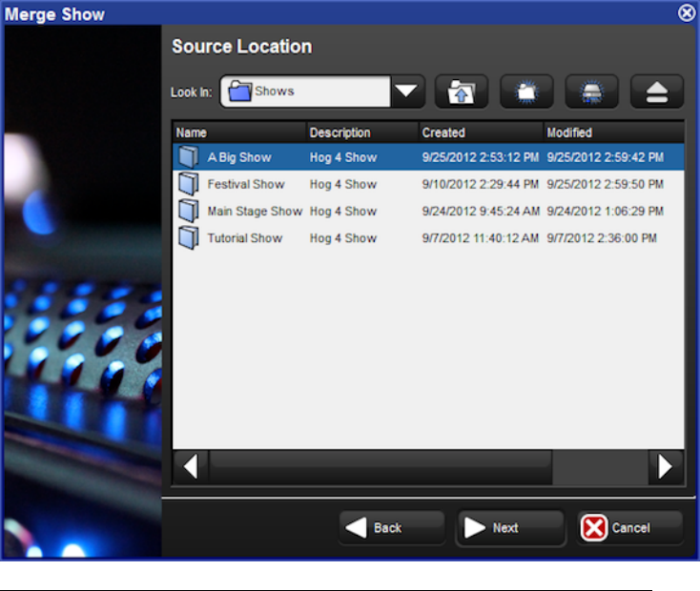Sort by the Created column header

(482, 132)
